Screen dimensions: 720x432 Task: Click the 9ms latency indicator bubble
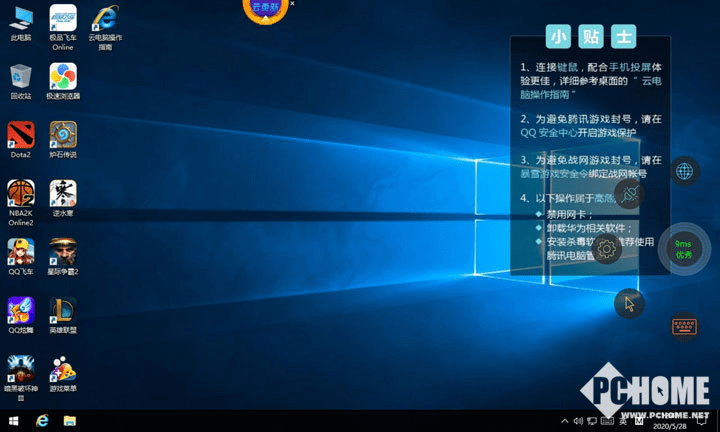(684, 249)
